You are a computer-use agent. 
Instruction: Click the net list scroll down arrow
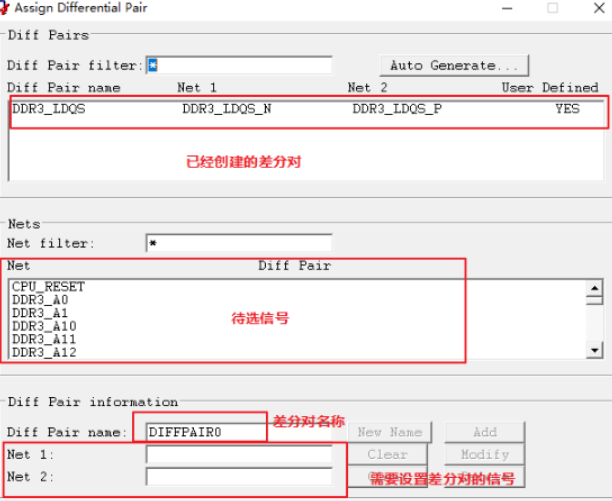594,350
